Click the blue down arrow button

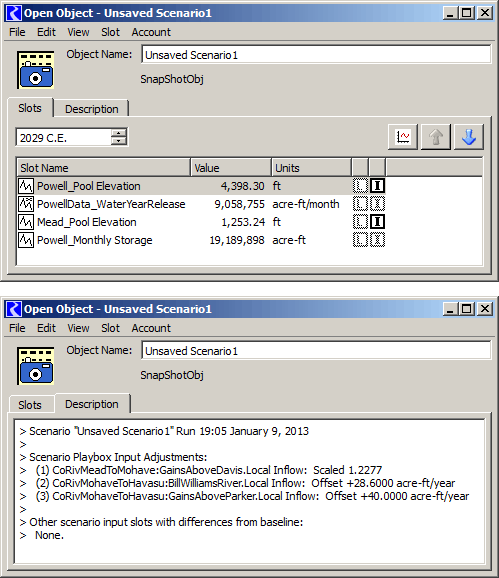[x=469, y=137]
